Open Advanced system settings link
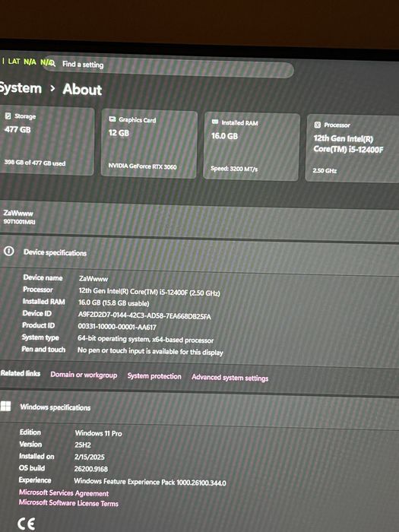399x532 pixels. [230, 377]
